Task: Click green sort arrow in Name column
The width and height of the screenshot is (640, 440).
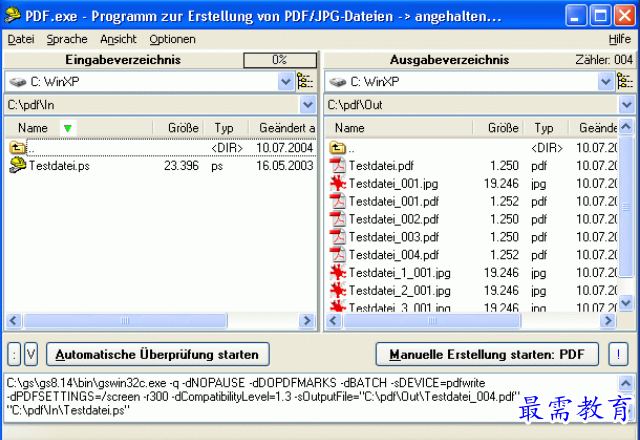Action: tap(68, 128)
